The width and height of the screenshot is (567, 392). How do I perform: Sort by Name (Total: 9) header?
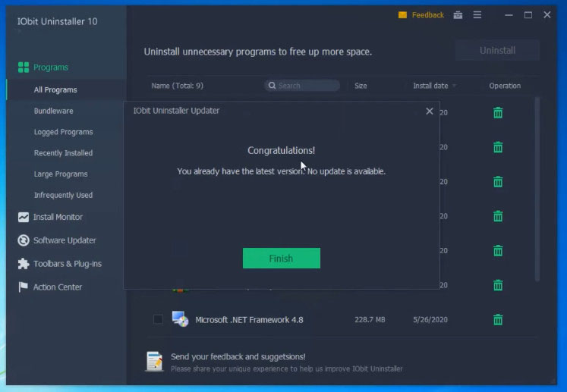(177, 86)
